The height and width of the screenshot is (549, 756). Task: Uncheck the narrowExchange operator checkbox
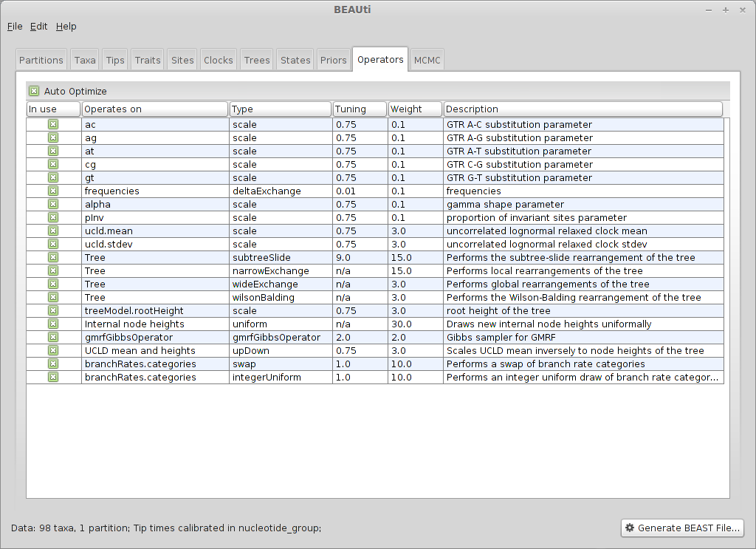(53, 270)
